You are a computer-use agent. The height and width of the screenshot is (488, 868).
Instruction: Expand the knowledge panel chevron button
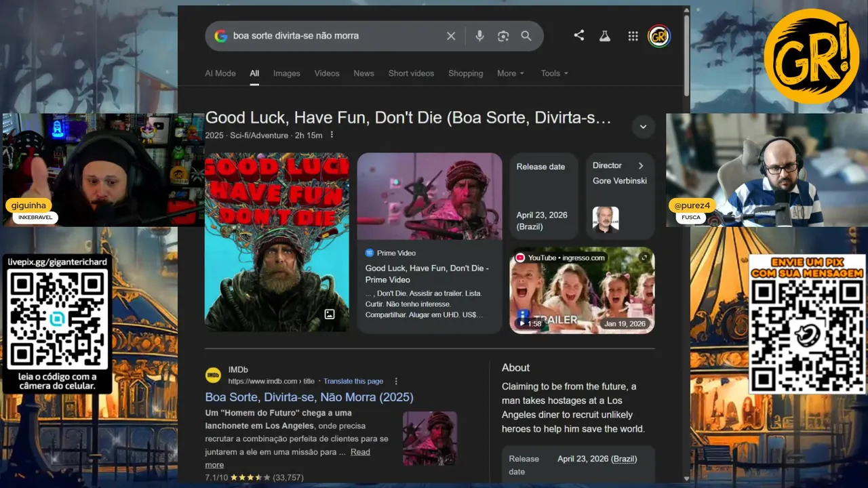[643, 126]
